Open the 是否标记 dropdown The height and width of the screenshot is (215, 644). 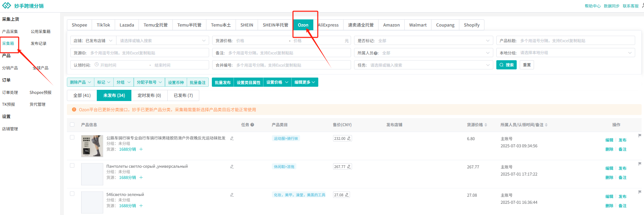[x=423, y=41]
